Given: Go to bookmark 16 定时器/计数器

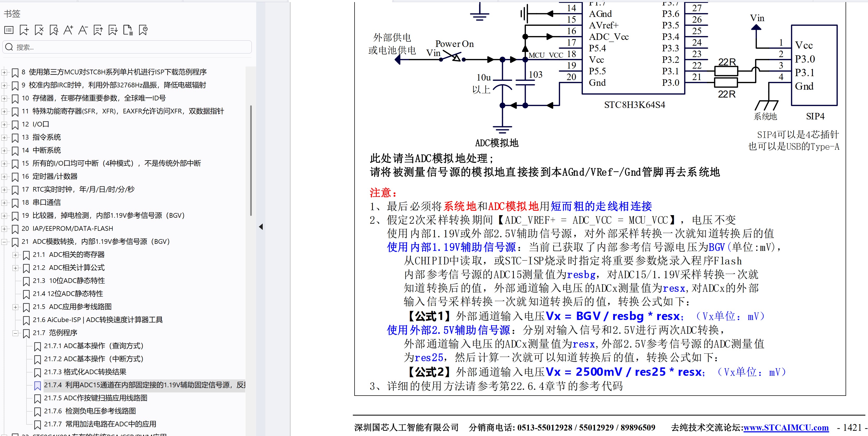Looking at the screenshot, I should [50, 177].
